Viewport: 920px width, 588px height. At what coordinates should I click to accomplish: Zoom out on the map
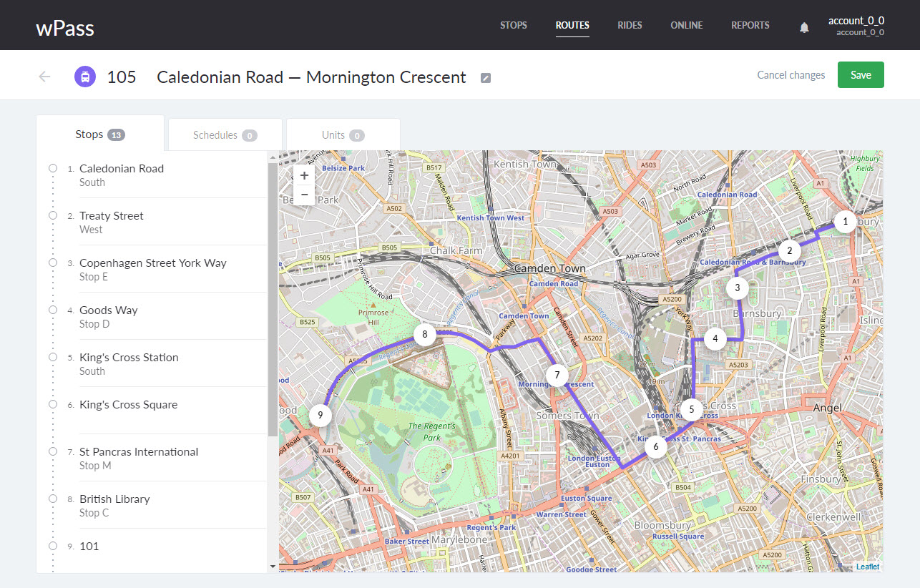304,195
